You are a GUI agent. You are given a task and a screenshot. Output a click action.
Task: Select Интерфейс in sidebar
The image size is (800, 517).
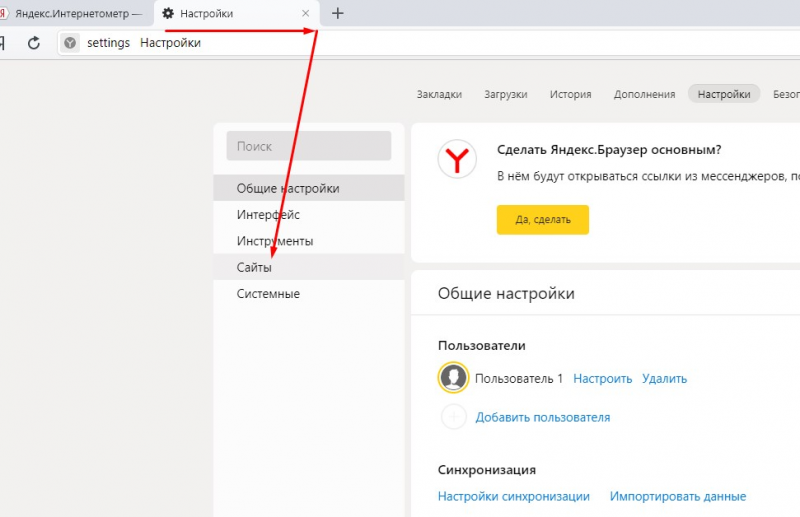point(309,214)
